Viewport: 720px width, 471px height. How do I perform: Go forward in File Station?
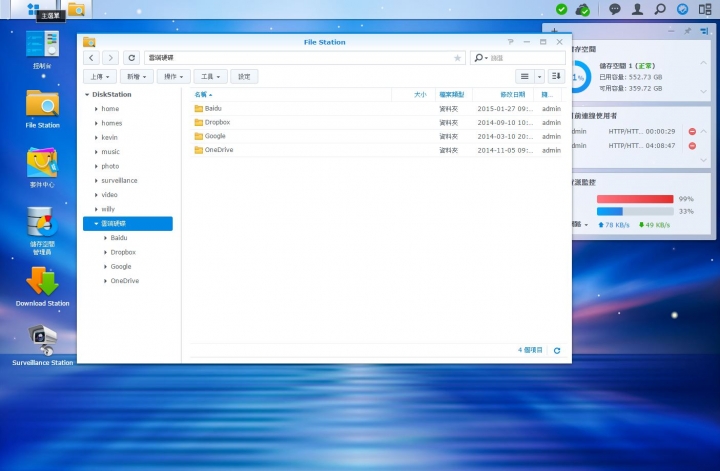coord(110,58)
